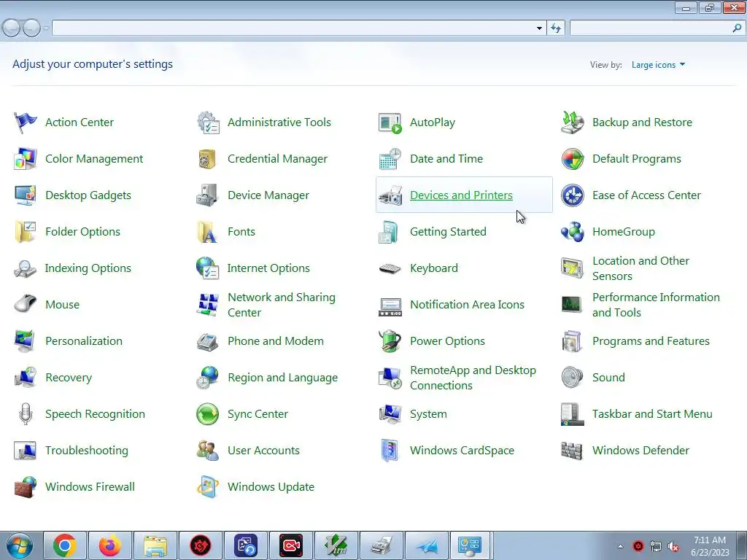Click the Region and Language link
Image resolution: width=747 pixels, height=560 pixels.
click(x=282, y=378)
